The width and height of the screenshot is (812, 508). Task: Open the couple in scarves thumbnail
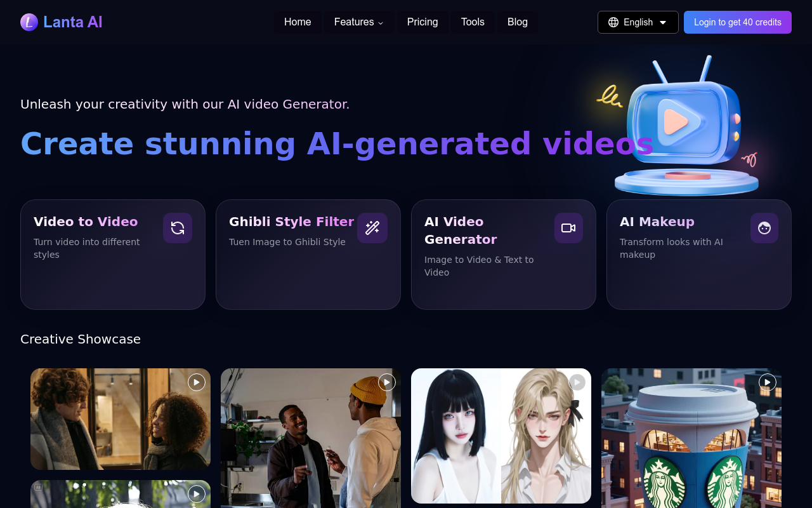(x=121, y=419)
